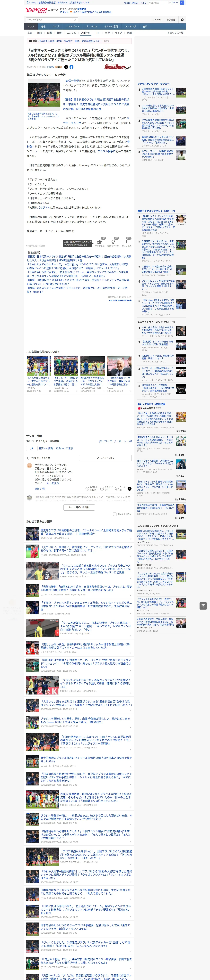Screen dimensions: 210x980
Task: Expand the first comment with もっと見る link
Action: 53,483
